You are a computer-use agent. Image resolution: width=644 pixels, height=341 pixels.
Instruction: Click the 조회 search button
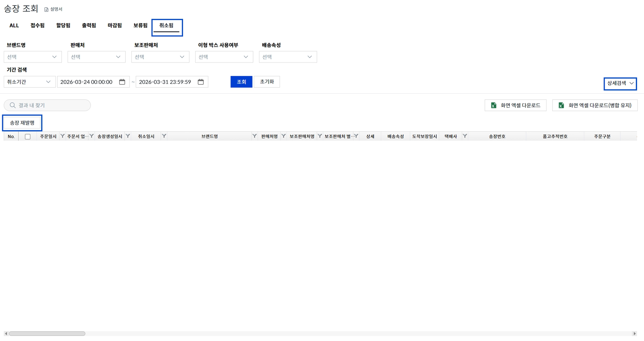(x=241, y=82)
